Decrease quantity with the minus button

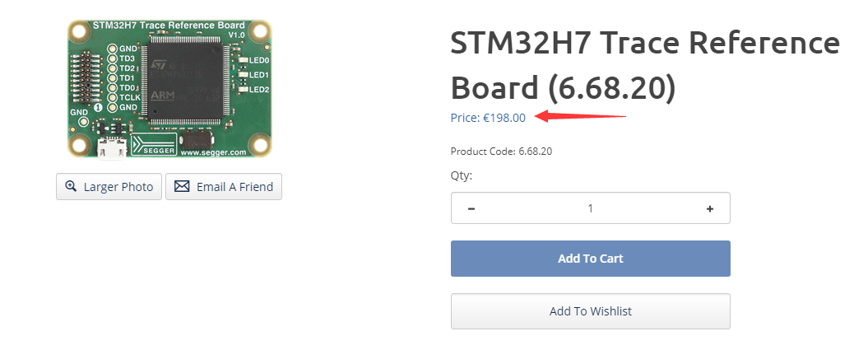[471, 208]
